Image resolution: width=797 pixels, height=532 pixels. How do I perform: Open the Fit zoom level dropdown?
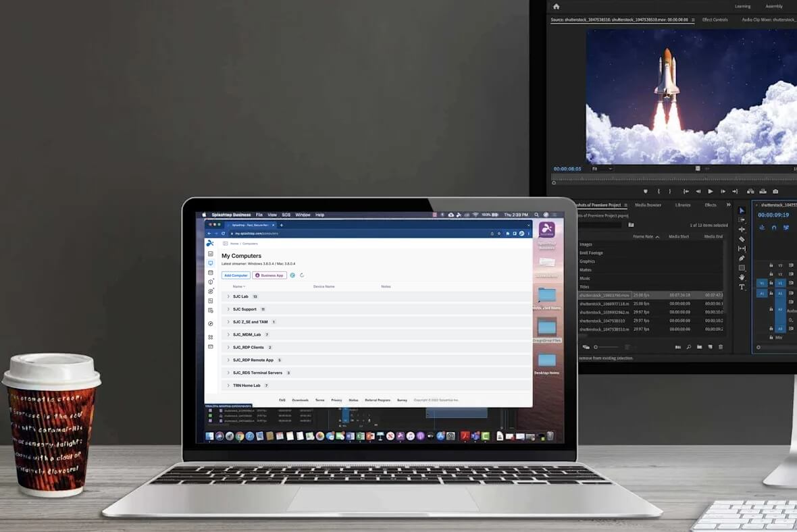[602, 169]
